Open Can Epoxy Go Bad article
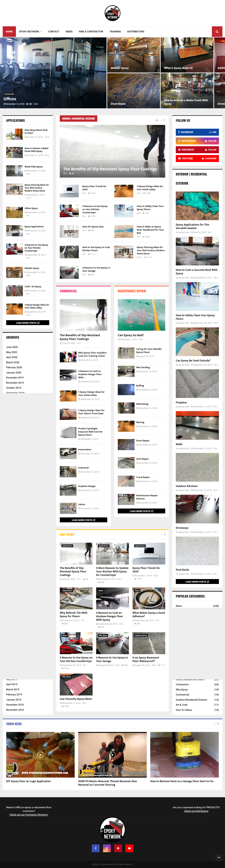225x868 pixels. tap(131, 335)
